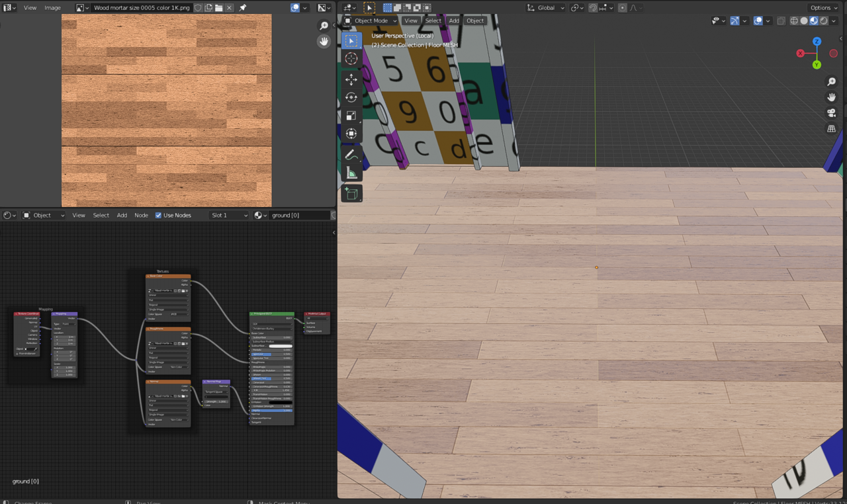Toggle viewport overlays
Screen dimensions: 847x504
tap(758, 21)
